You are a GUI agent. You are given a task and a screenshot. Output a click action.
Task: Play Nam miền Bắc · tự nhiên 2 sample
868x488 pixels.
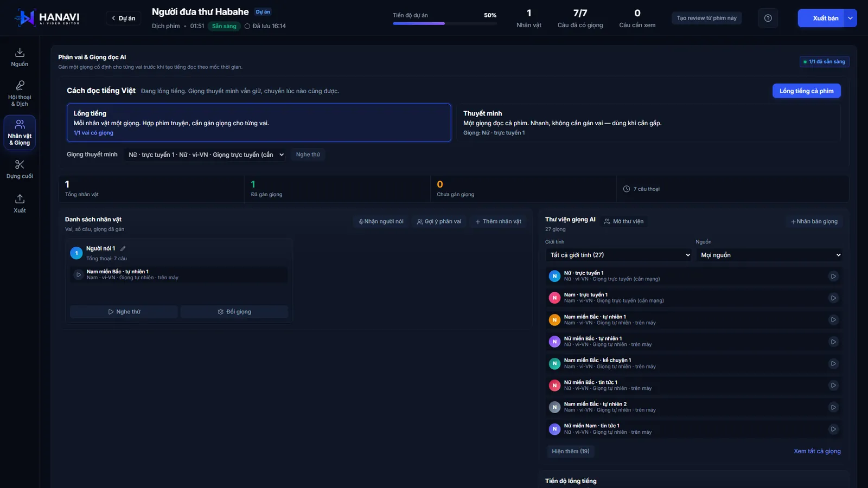click(833, 407)
